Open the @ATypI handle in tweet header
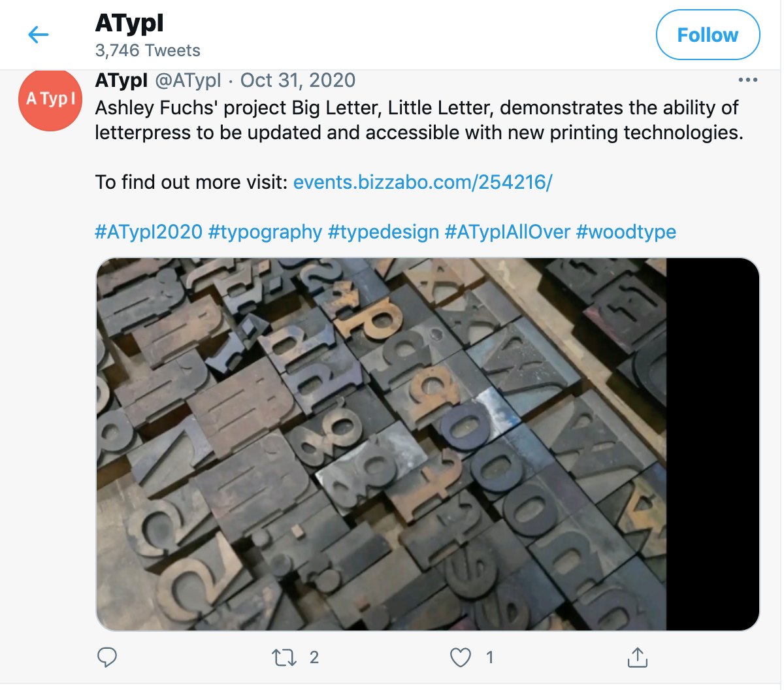Image resolution: width=784 pixels, height=690 pixels. [188, 80]
